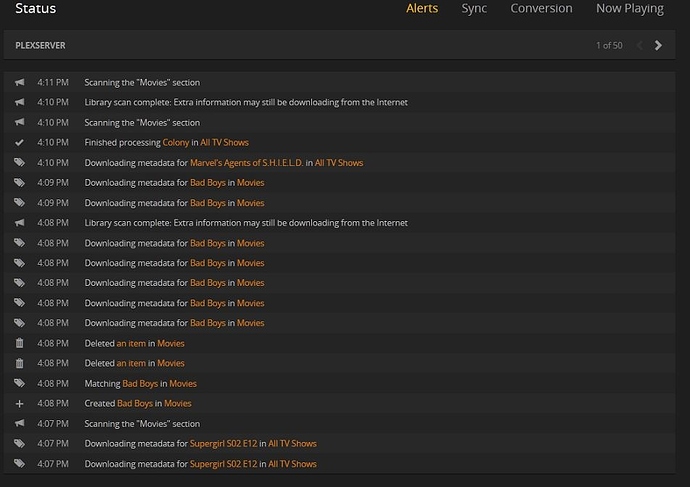Viewport: 690px width, 487px height.
Task: Click megaphone icon beside 4:11 PM alert
Action: tap(19, 82)
